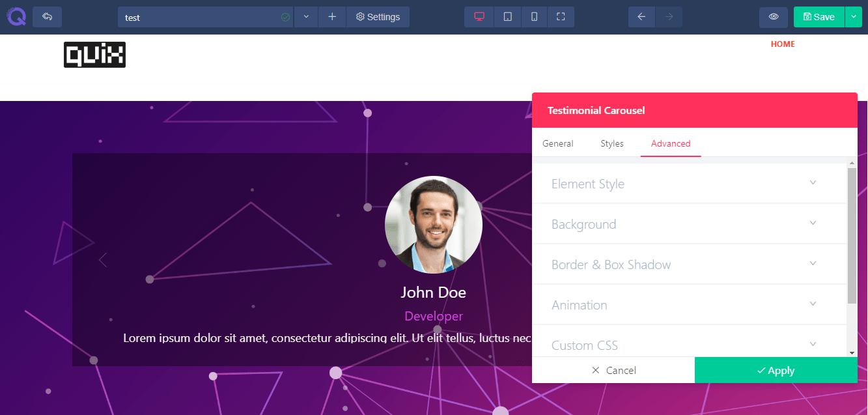The image size is (868, 415).
Task: Click the back arrows exit button
Action: tap(47, 17)
